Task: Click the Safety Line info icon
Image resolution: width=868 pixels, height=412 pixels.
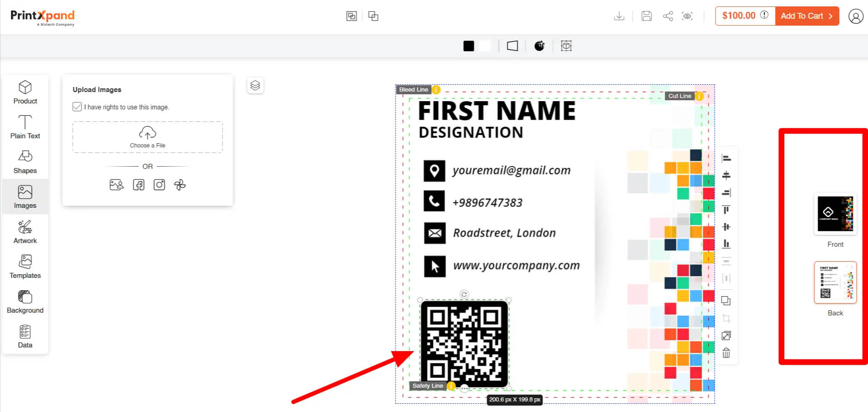Action: pyautogui.click(x=451, y=386)
